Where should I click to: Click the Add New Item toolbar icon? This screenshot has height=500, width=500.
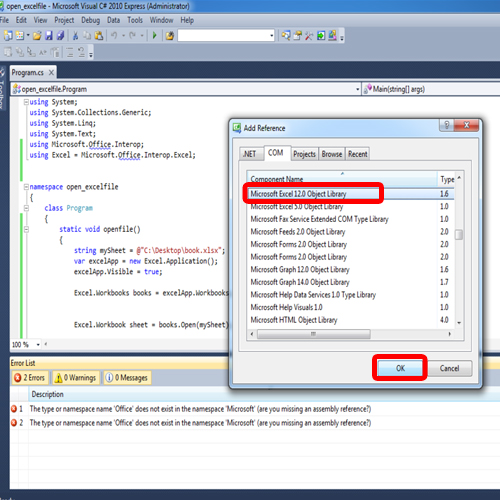point(20,35)
